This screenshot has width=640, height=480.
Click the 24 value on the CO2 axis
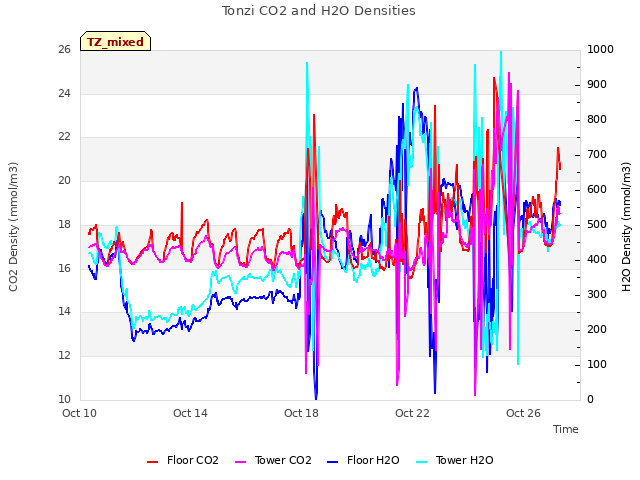click(64, 93)
